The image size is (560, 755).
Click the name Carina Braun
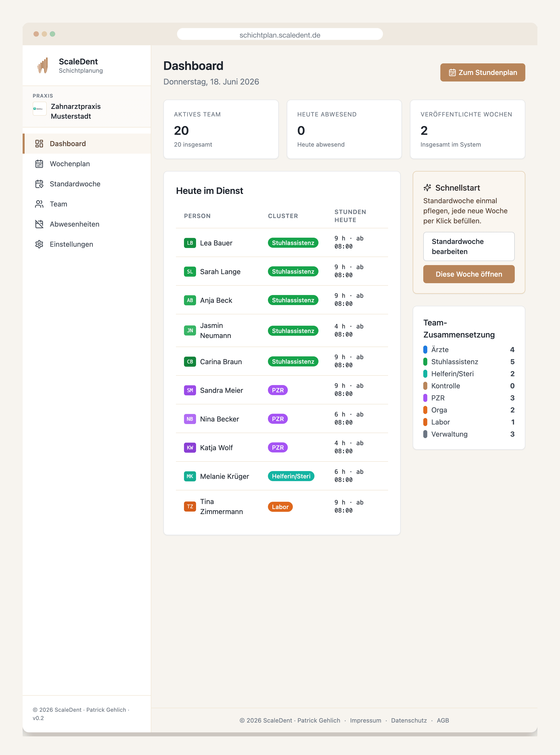[x=221, y=362]
